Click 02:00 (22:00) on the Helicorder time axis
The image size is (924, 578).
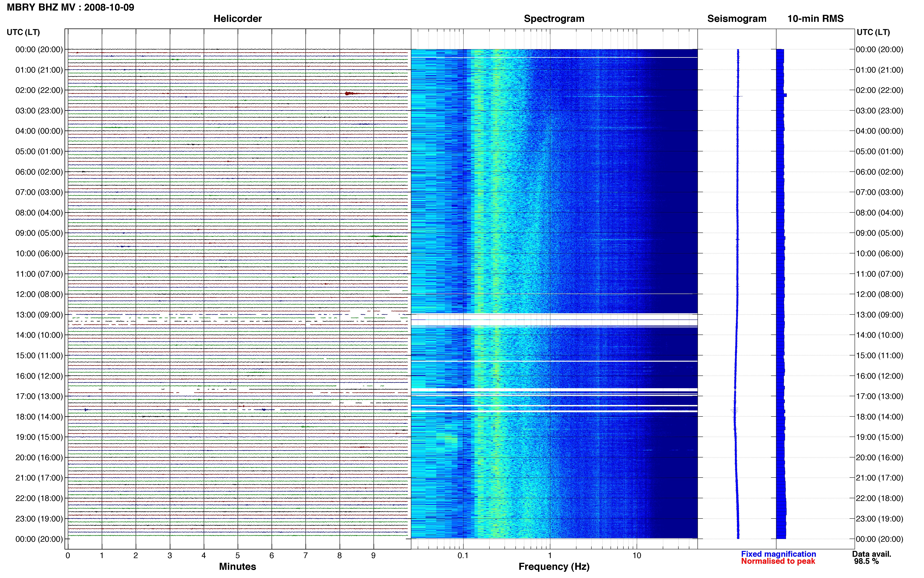coord(39,90)
